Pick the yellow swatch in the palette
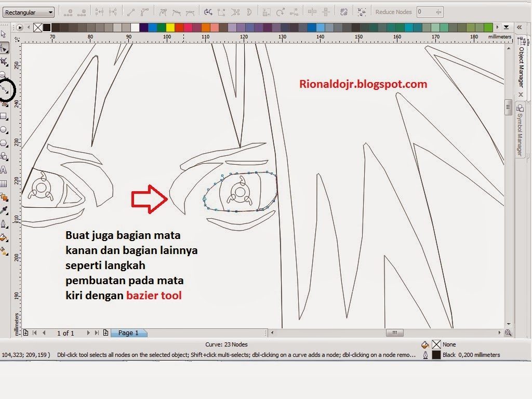The image size is (532, 399). [170, 27]
